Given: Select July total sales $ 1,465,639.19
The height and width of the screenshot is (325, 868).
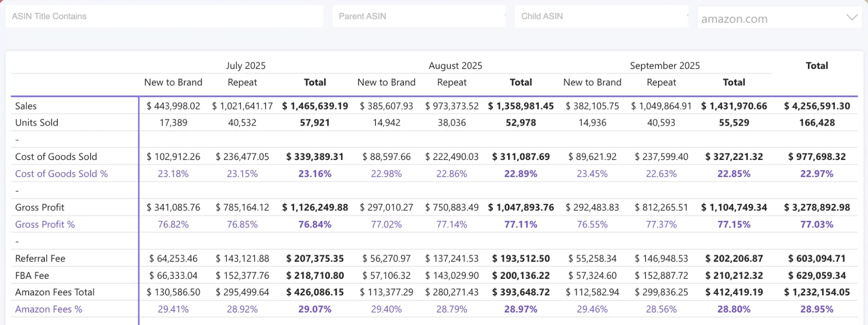Looking at the screenshot, I should (315, 106).
